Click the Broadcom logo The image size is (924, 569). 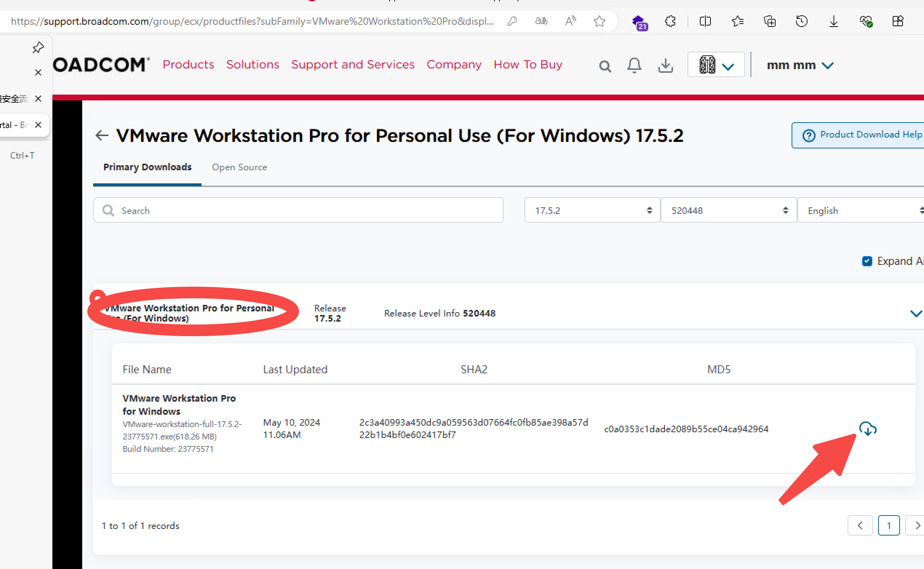(101, 65)
